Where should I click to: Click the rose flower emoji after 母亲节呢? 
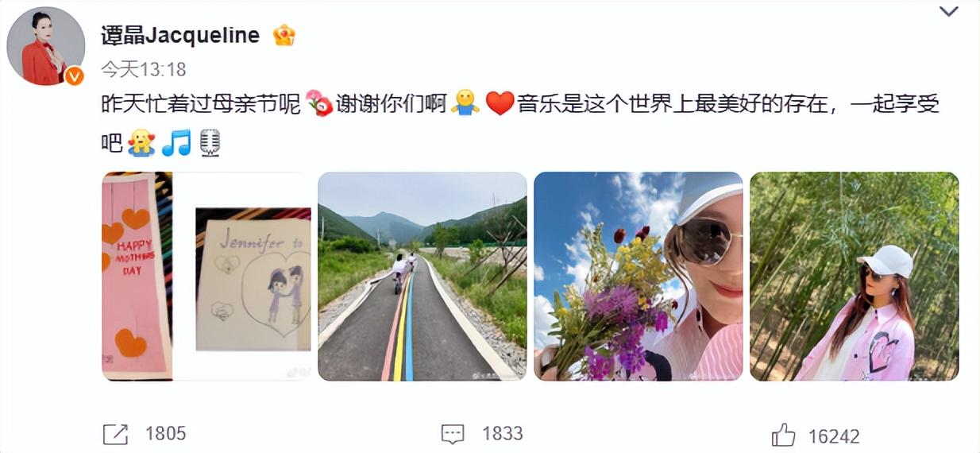click(319, 104)
